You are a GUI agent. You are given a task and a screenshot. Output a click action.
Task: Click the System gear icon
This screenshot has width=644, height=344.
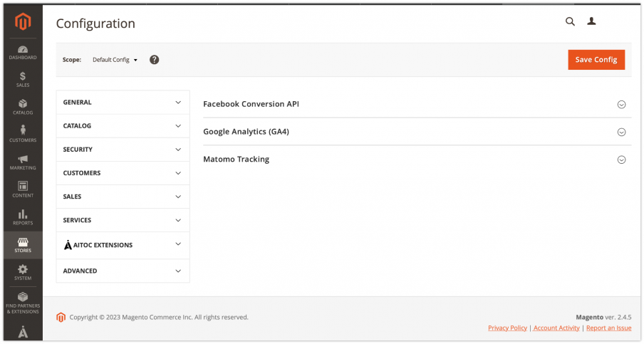pyautogui.click(x=23, y=273)
